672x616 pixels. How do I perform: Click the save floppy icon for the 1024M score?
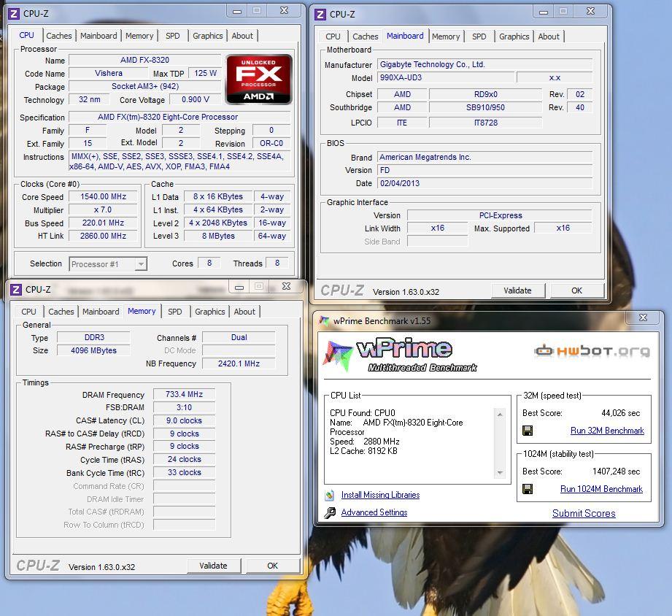coord(528,489)
